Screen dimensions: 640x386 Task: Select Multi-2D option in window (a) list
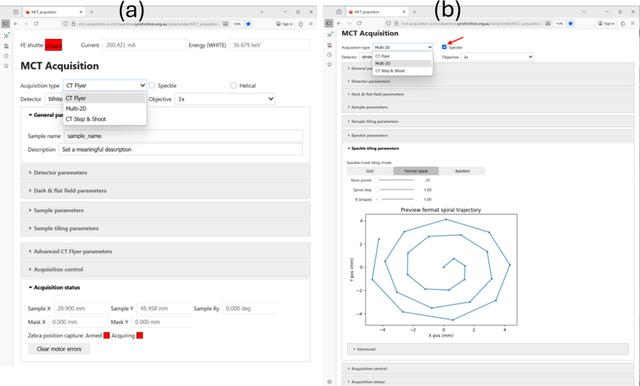(x=104, y=109)
